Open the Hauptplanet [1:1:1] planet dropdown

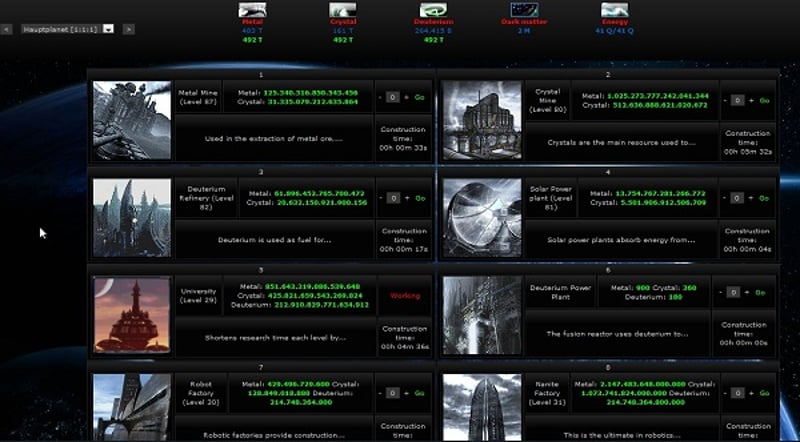(x=67, y=29)
